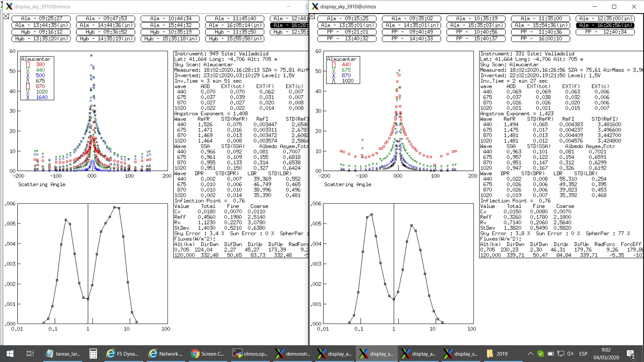This screenshot has height=362, width=644.
Task: Select PP - 15:40:37 scan
Action: pyautogui.click(x=476, y=39)
